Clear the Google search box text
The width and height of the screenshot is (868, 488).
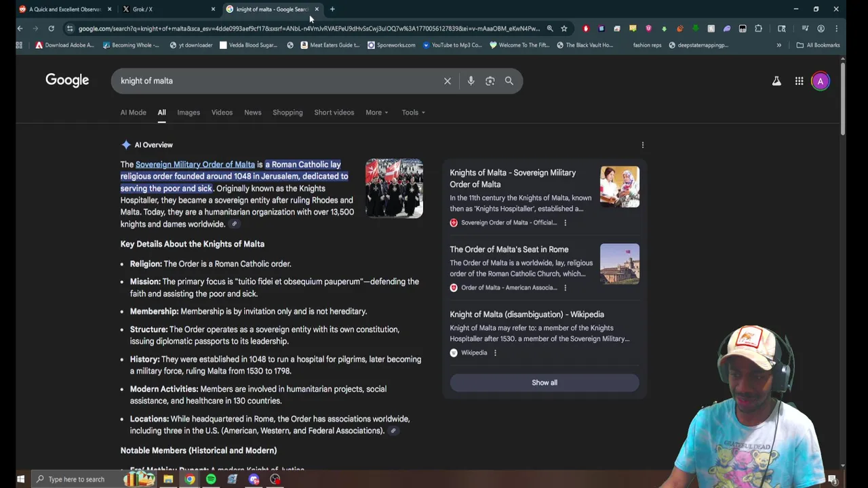tap(448, 81)
